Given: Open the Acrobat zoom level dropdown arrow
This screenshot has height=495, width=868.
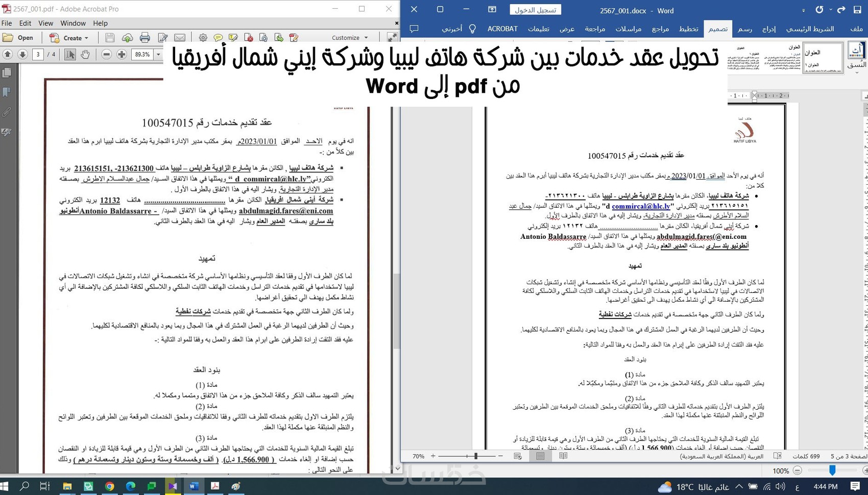Looking at the screenshot, I should [158, 55].
